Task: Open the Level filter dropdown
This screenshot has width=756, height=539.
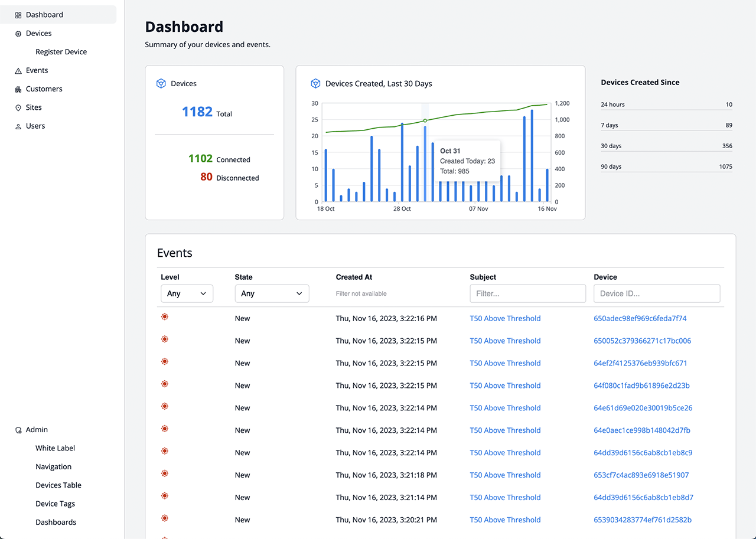Action: (x=187, y=293)
